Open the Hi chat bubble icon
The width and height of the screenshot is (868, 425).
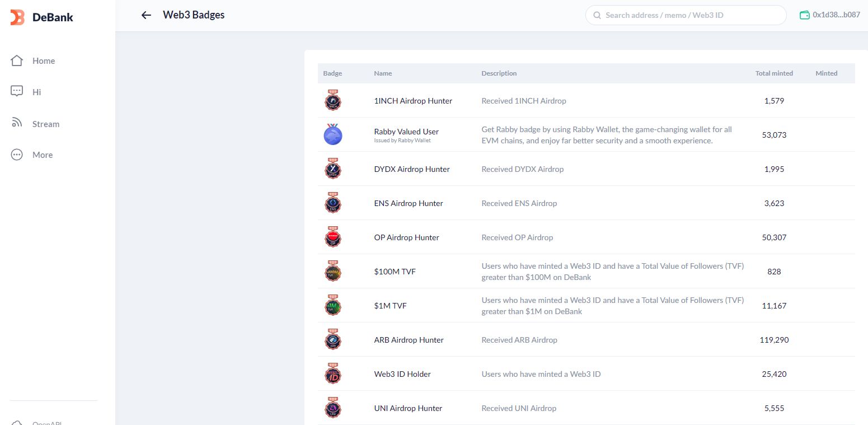(17, 91)
